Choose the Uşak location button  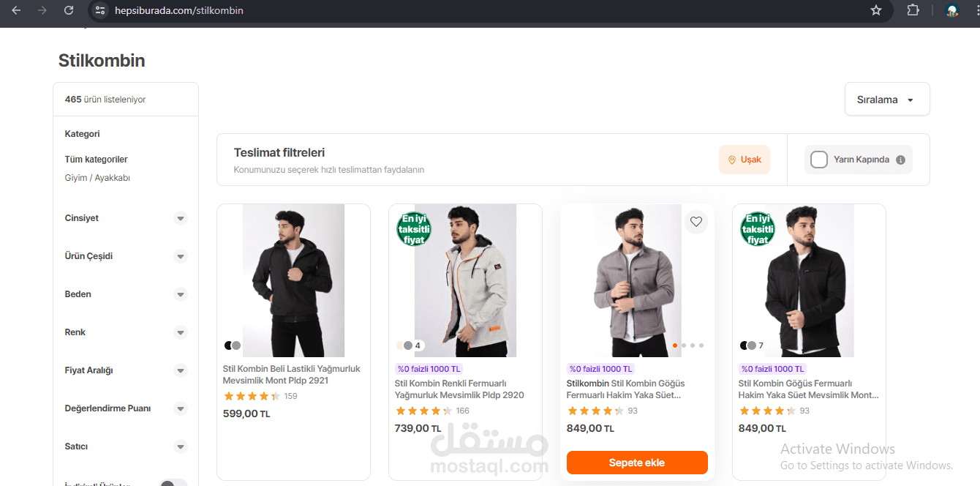point(745,160)
